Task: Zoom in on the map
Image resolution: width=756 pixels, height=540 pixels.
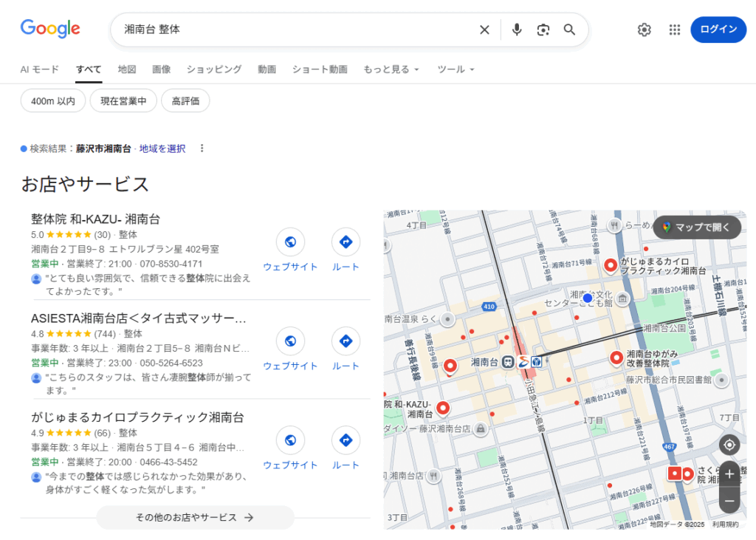Action: [x=729, y=474]
